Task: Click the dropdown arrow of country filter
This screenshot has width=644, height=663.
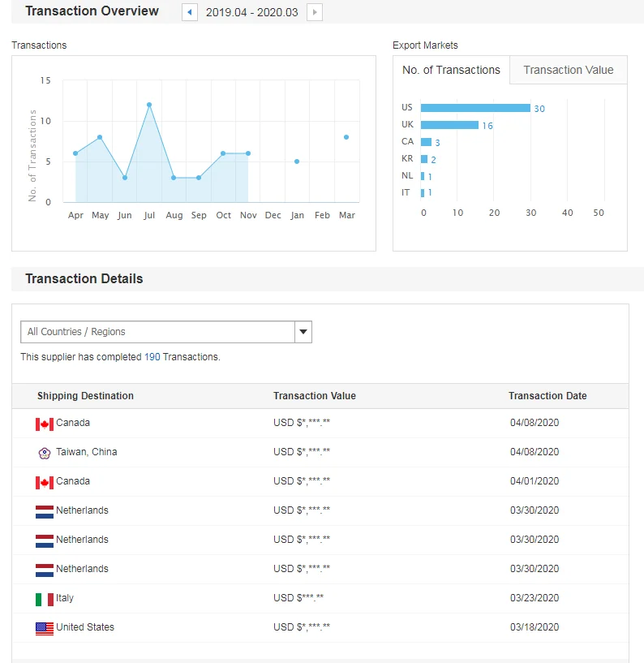Action: tap(303, 332)
